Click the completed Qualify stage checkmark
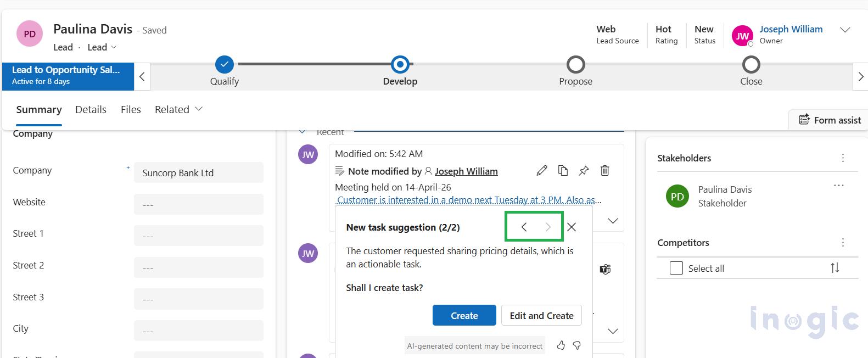The image size is (868, 358). tap(224, 64)
